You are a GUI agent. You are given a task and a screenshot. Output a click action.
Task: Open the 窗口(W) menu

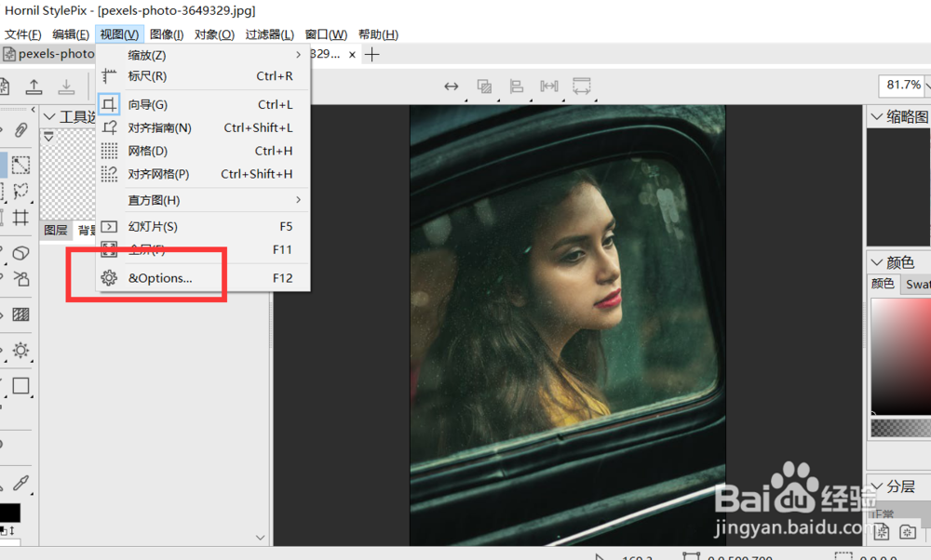[x=326, y=34]
